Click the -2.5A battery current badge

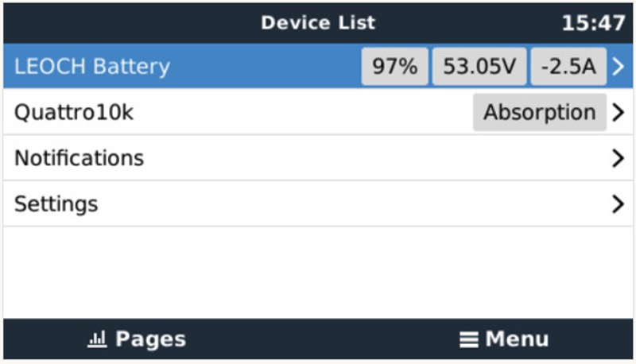coord(568,66)
